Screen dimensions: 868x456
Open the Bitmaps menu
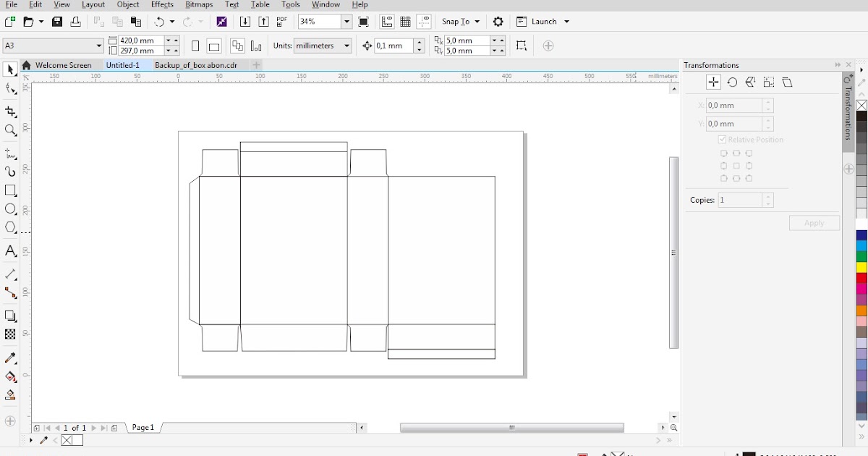pos(198,4)
